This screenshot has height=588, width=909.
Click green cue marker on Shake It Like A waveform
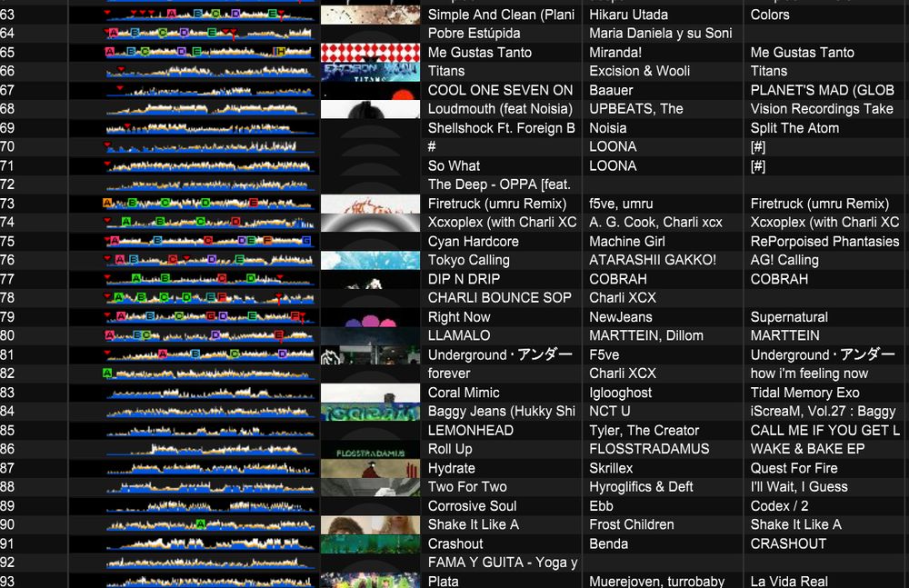201,523
